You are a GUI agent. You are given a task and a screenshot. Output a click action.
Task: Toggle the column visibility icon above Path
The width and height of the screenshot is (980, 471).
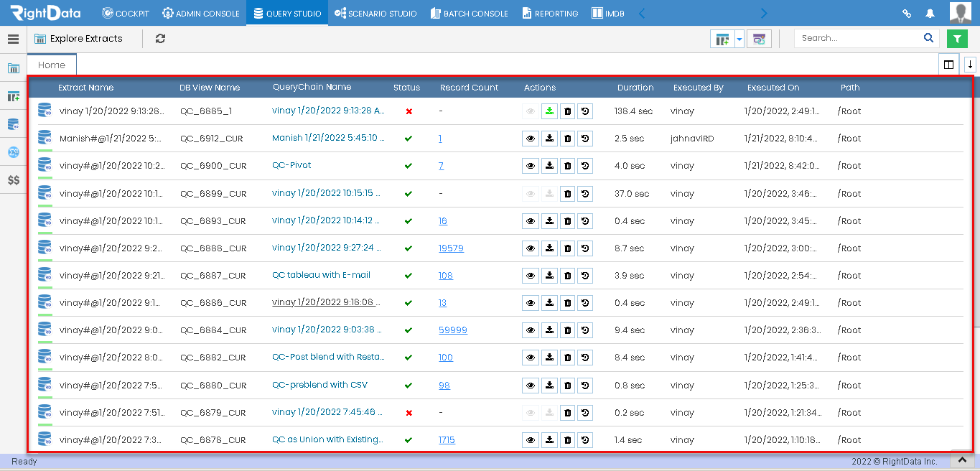pyautogui.click(x=948, y=64)
